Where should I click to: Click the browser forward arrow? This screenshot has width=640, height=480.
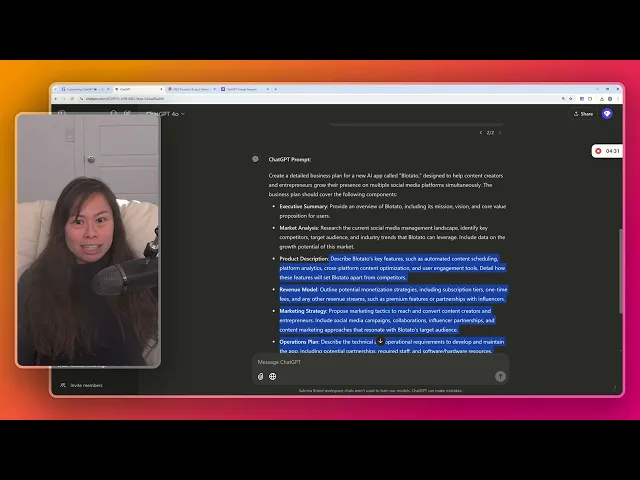tap(64, 99)
